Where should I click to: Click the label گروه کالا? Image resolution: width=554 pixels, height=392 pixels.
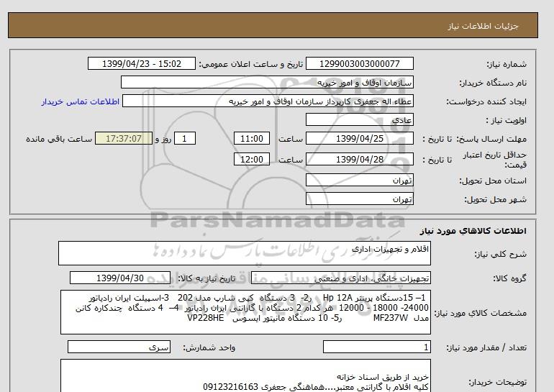(x=510, y=278)
